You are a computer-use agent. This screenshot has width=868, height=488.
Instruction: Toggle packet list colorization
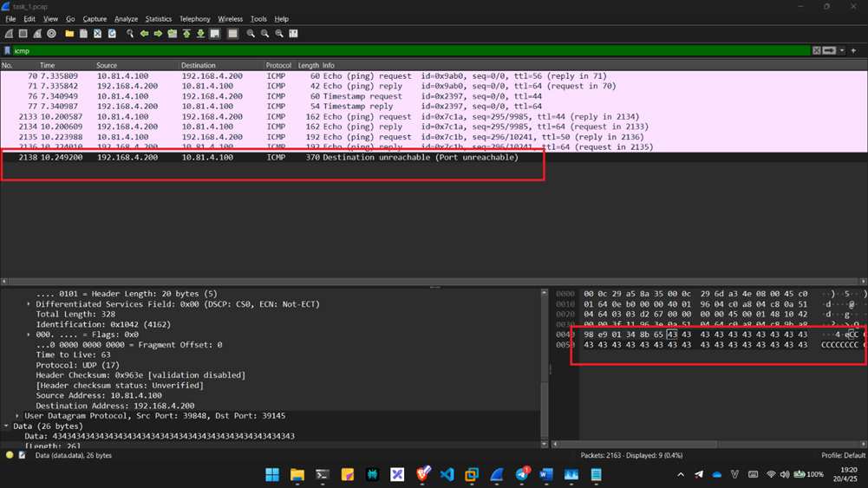[x=232, y=34]
